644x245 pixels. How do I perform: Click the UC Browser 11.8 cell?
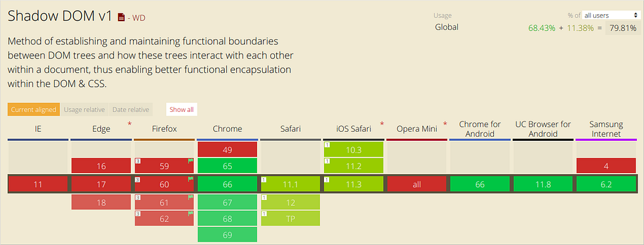click(543, 185)
